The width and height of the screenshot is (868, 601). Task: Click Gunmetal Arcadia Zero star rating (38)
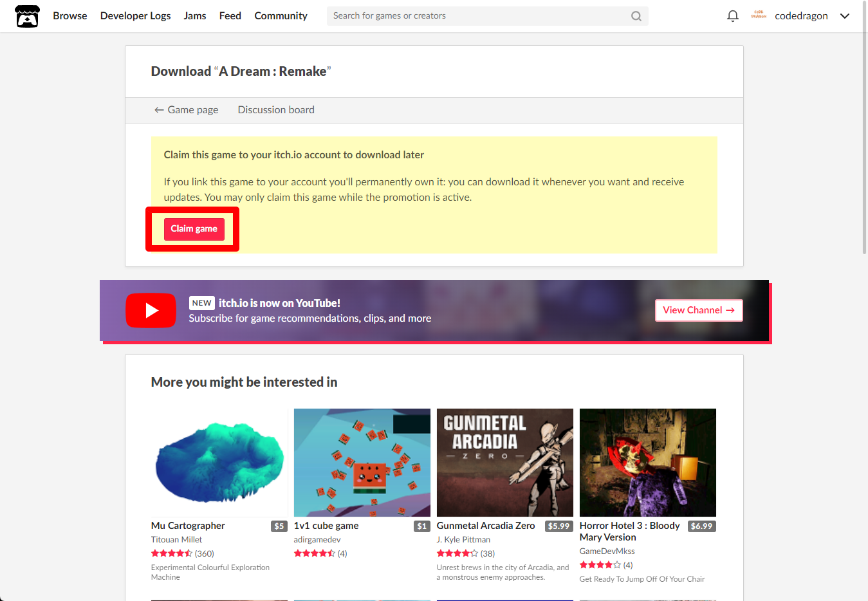pyautogui.click(x=466, y=553)
